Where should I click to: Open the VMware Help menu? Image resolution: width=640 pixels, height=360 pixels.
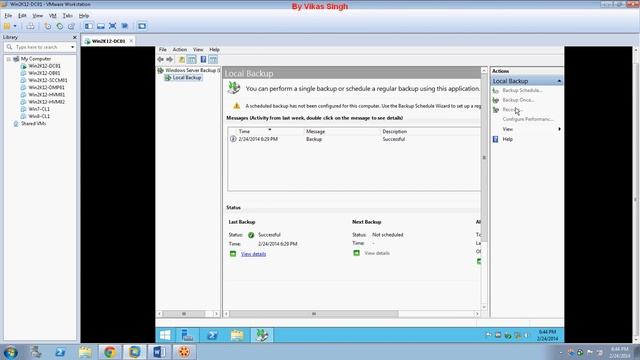pyautogui.click(x=84, y=16)
